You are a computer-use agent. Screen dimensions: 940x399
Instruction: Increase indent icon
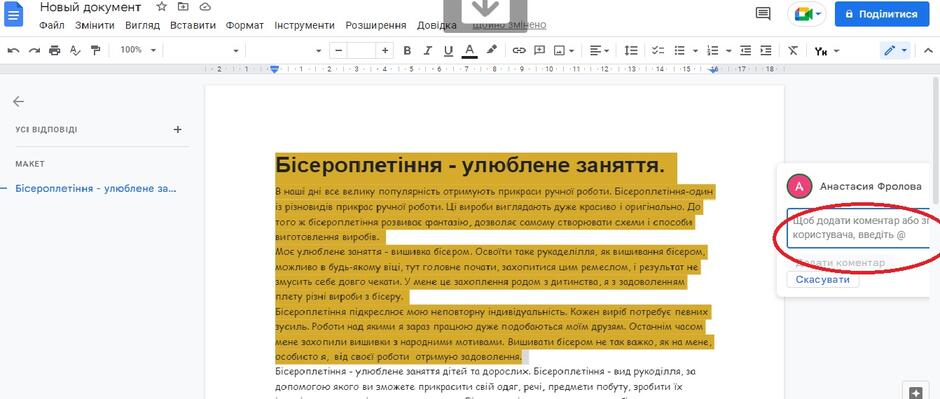click(766, 51)
